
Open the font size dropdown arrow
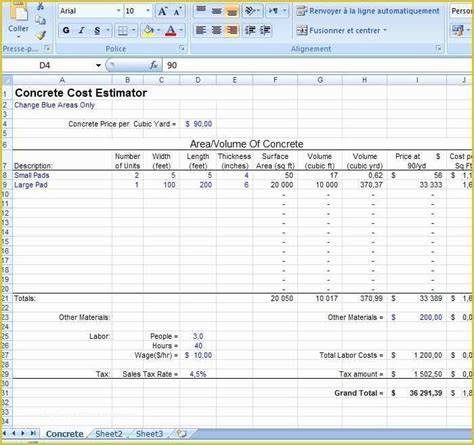148,11
